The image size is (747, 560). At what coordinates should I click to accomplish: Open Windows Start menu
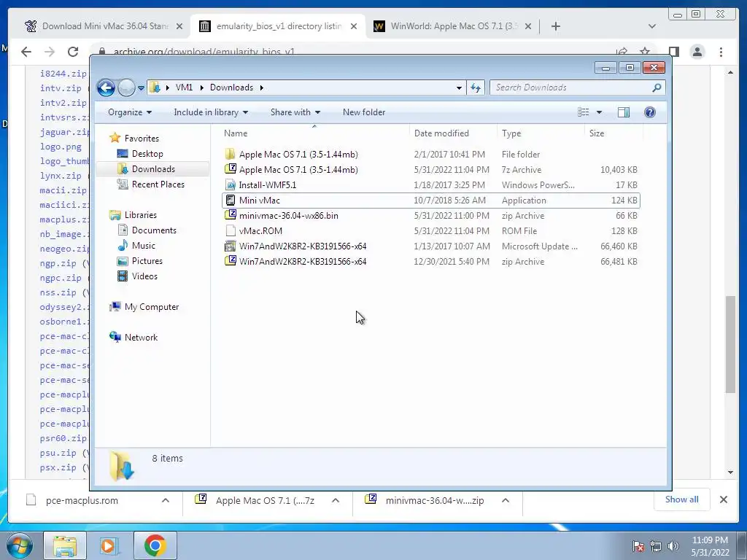[19, 545]
